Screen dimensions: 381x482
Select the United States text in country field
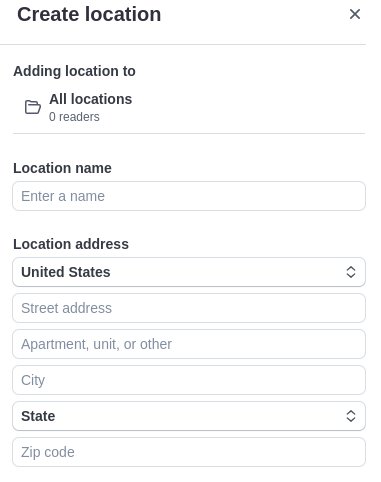[66, 272]
